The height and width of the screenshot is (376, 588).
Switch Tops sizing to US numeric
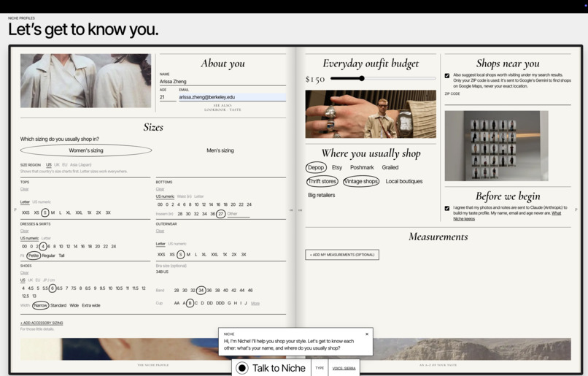point(42,202)
